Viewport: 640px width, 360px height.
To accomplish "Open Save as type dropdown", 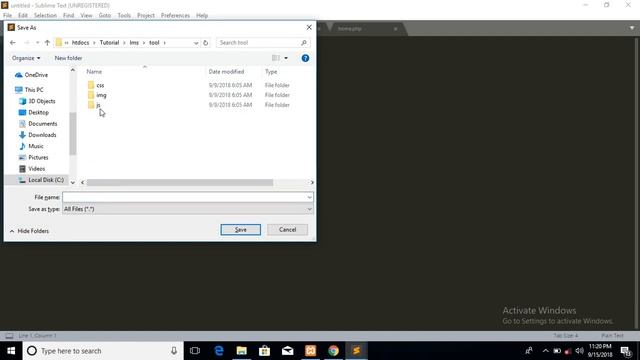I will click(309, 209).
